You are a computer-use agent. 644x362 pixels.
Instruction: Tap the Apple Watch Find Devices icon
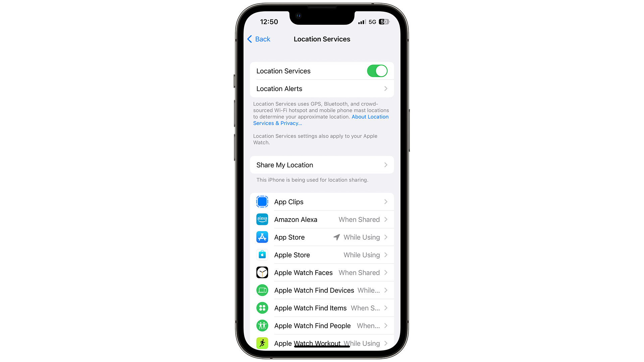tap(262, 290)
